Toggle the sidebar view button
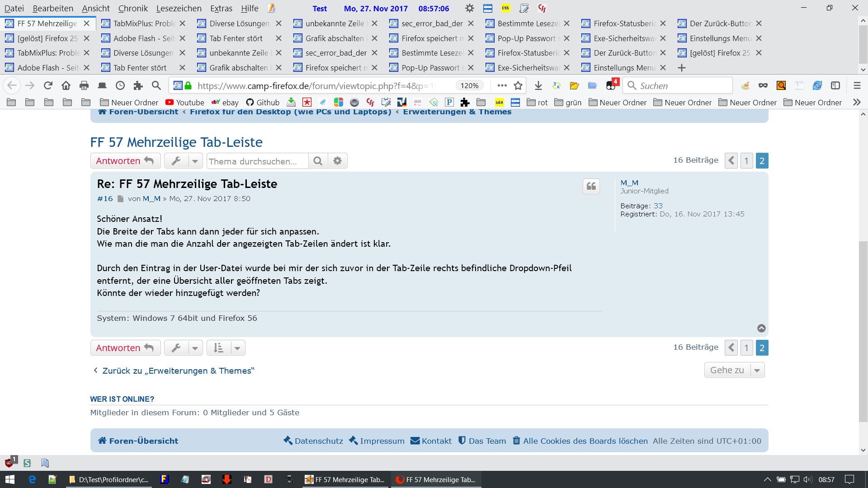This screenshot has width=868, height=488. pyautogui.click(x=835, y=85)
